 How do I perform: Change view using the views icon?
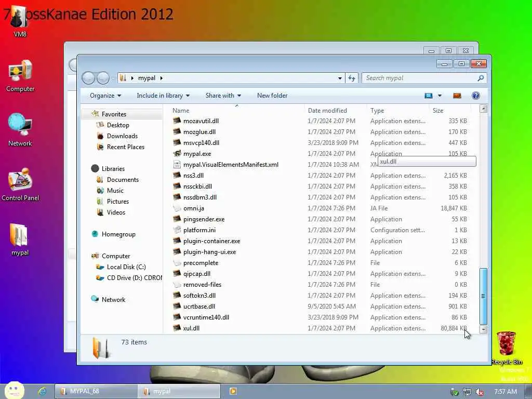pos(429,96)
